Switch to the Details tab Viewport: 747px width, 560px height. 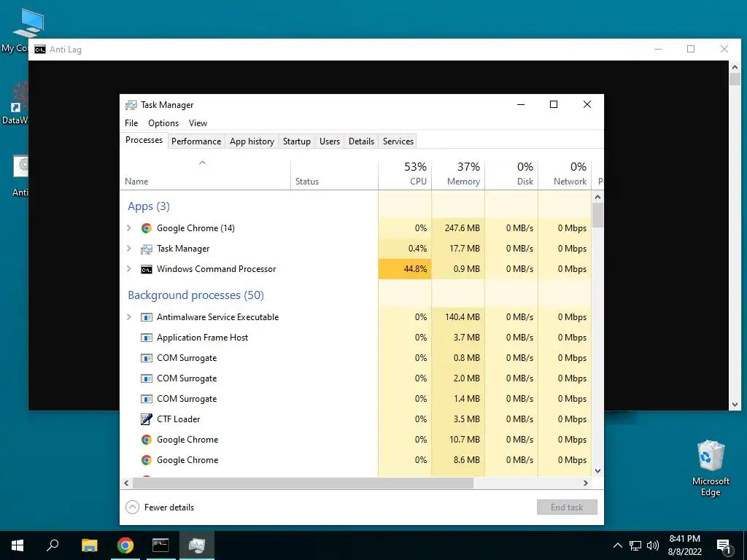[361, 141]
